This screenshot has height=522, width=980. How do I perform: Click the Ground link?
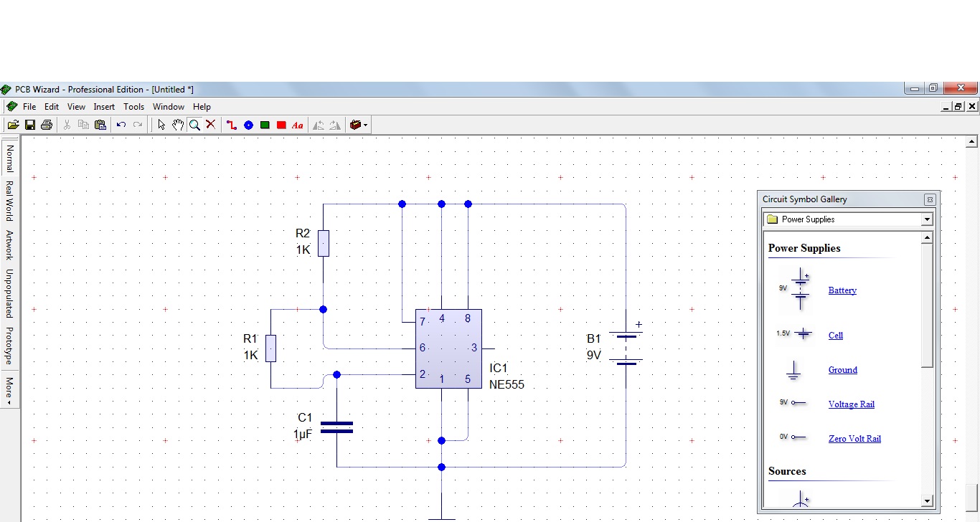[843, 370]
